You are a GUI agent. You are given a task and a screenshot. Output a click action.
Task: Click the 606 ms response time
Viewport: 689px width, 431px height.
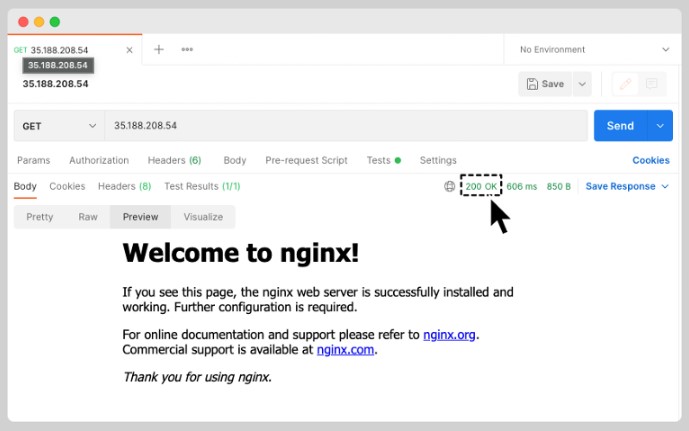[522, 187]
